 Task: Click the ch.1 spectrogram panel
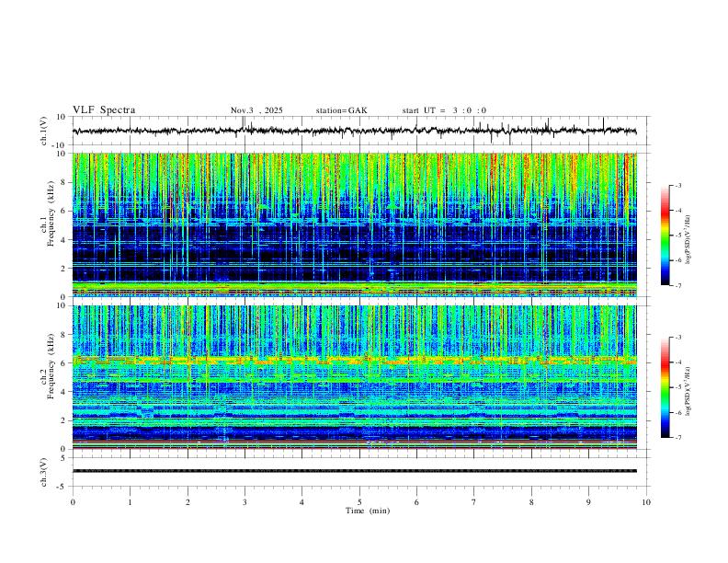(354, 224)
